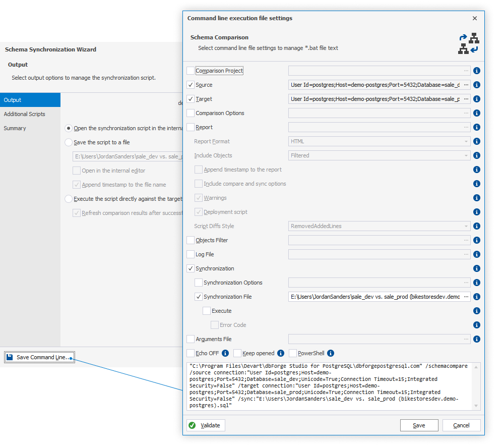Select the Output page in wizard sidebar
The width and height of the screenshot is (504, 446).
point(30,100)
